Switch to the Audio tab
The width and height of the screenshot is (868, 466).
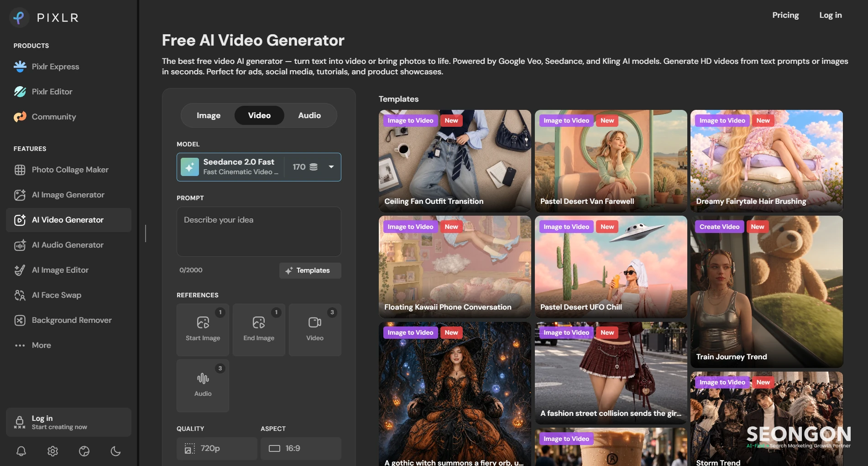(309, 115)
